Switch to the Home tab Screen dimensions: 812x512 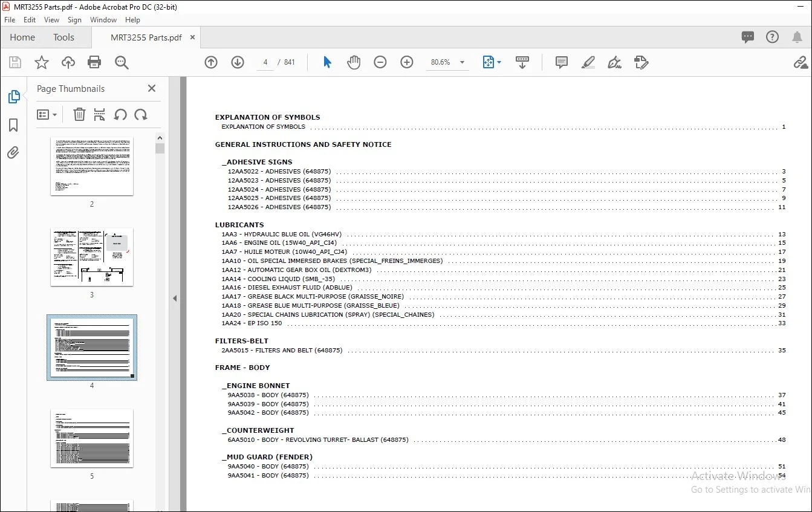22,37
